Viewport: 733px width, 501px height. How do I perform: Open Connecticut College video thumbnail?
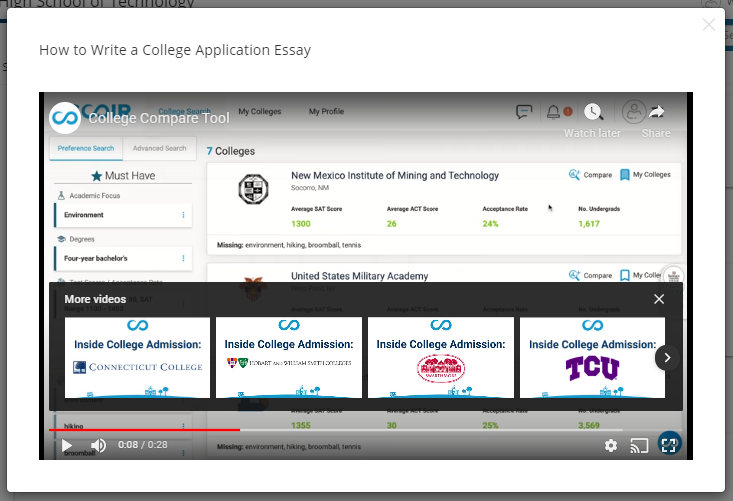(137, 358)
